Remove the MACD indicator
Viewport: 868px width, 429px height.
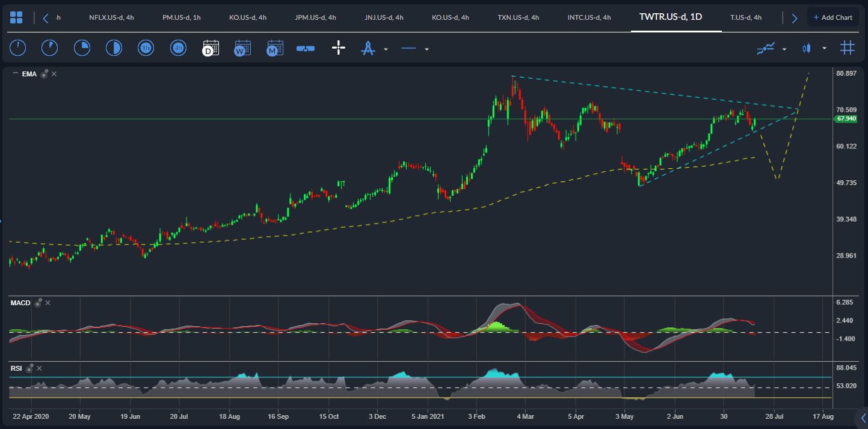click(x=48, y=303)
